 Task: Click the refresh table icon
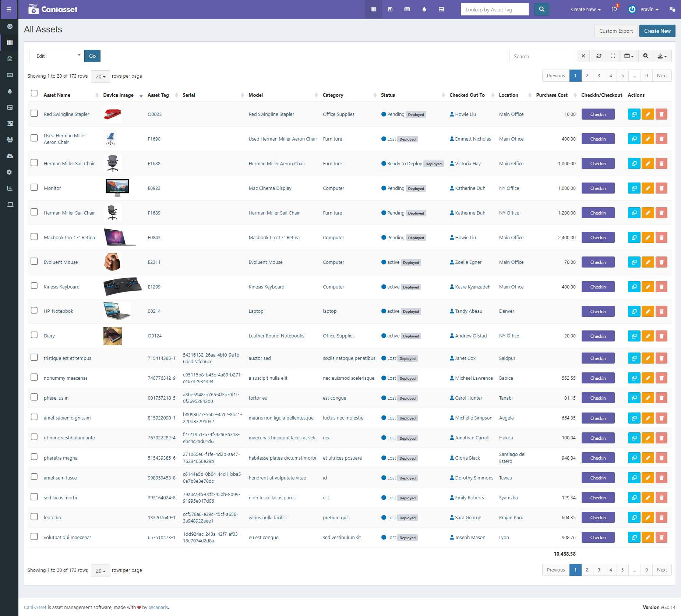coord(599,56)
